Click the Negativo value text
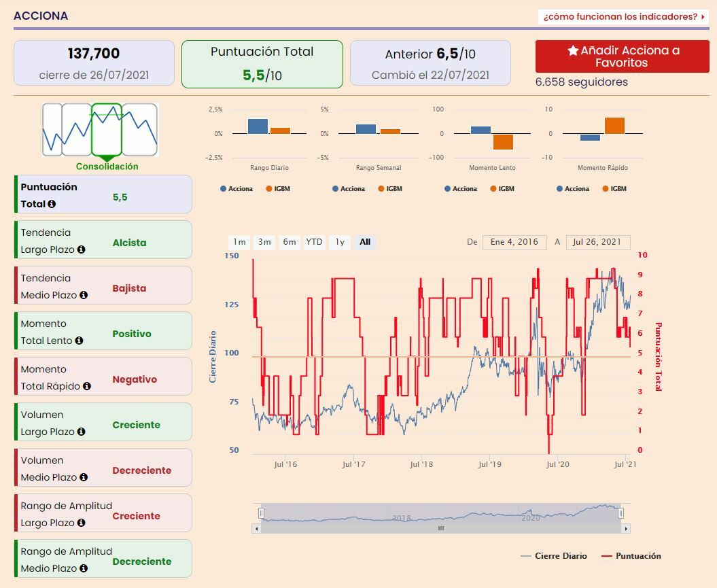This screenshot has width=717, height=588. [x=135, y=379]
